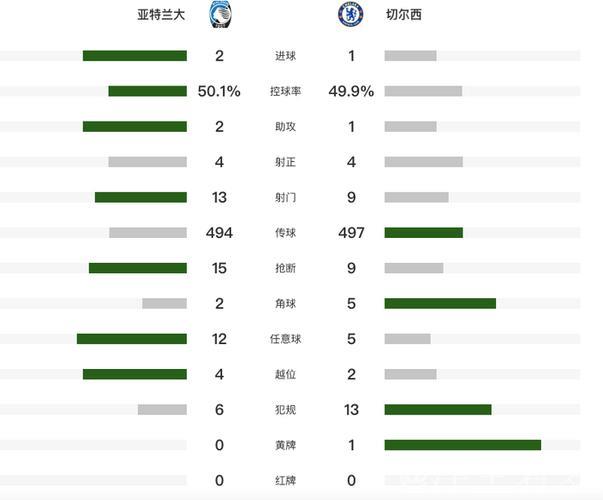Click Atalanta's green 进球 bar
Viewport: 603px width, 500px height.
134,56
